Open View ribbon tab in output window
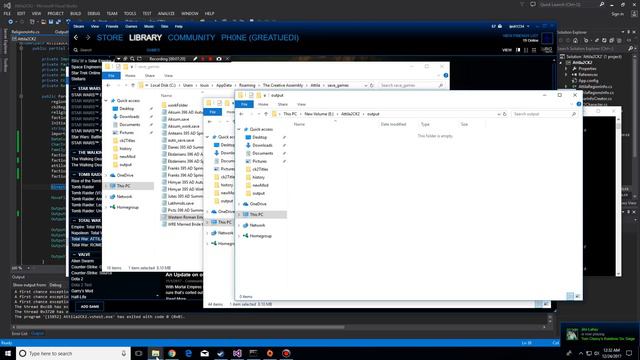The height and width of the screenshot is (360, 640). [x=301, y=104]
